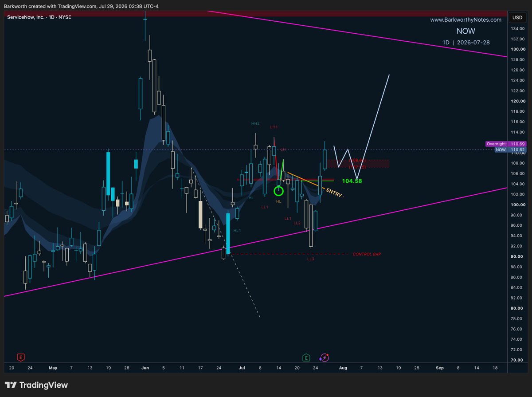Click the 80.00 price scale label

pos(517,308)
